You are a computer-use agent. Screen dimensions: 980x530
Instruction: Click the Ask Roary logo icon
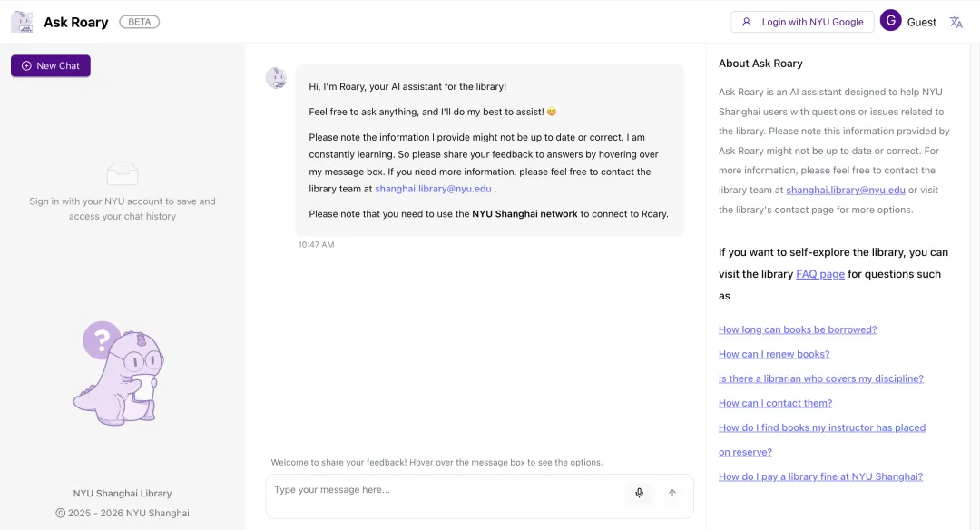pyautogui.click(x=22, y=22)
